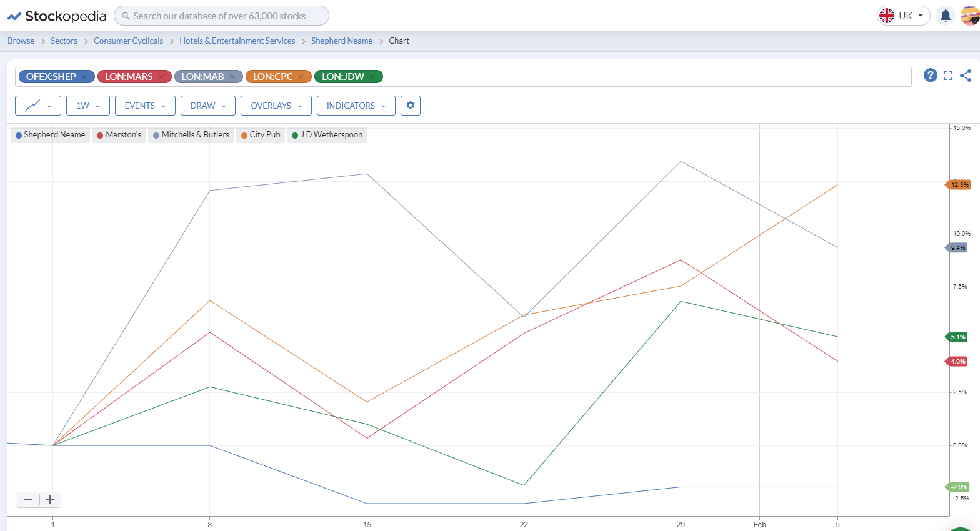
Task: Open the OVERLAYS menu
Action: pyautogui.click(x=276, y=106)
